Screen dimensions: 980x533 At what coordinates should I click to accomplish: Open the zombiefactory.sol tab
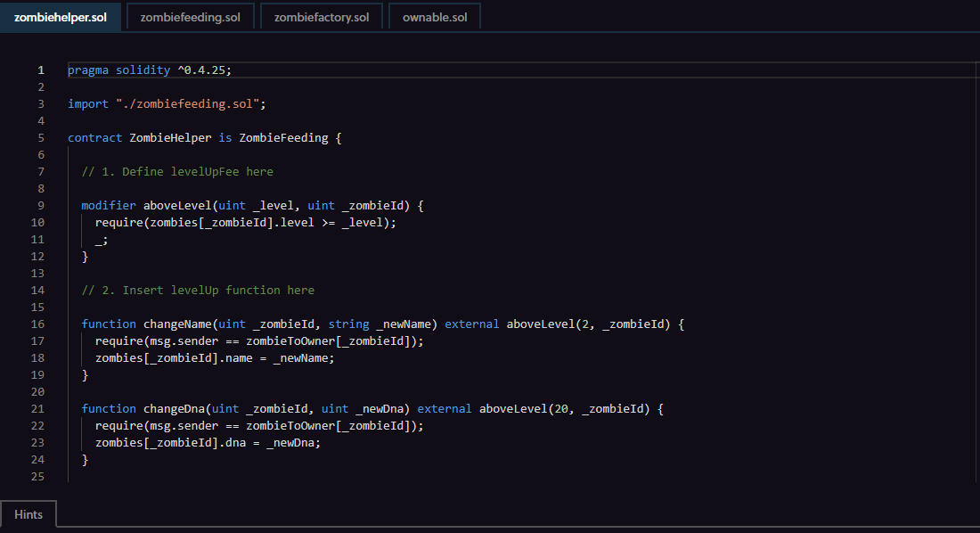point(322,17)
